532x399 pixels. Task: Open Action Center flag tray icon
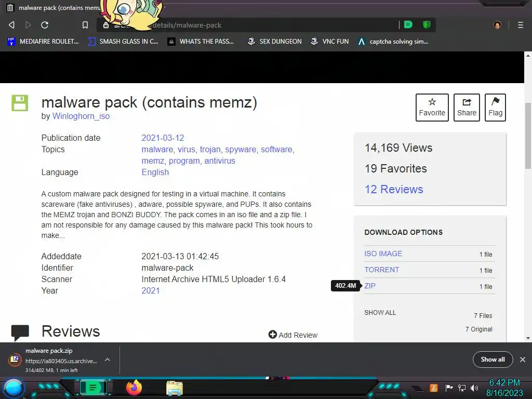pyautogui.click(x=449, y=388)
